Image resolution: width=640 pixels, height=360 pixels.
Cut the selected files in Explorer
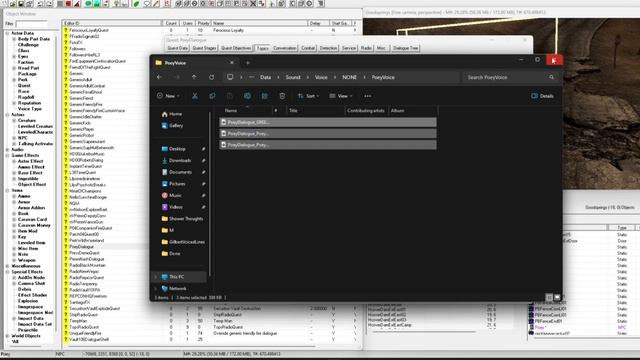pyautogui.click(x=195, y=96)
